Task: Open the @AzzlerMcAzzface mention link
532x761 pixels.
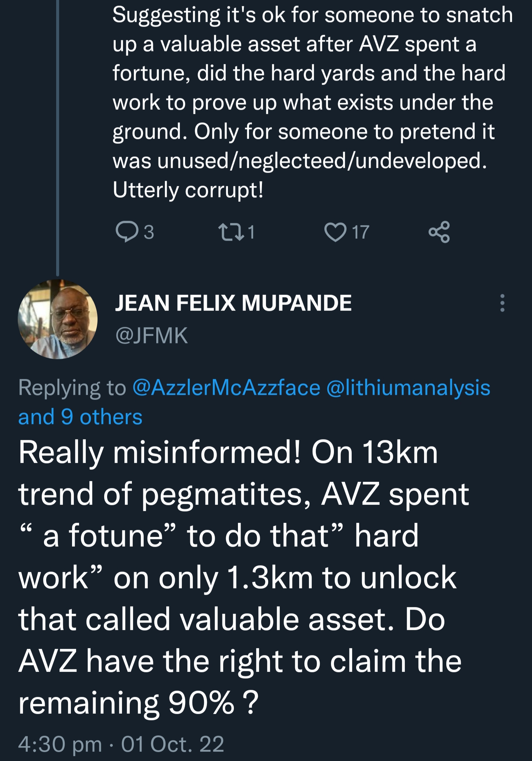Action: pyautogui.click(x=226, y=388)
